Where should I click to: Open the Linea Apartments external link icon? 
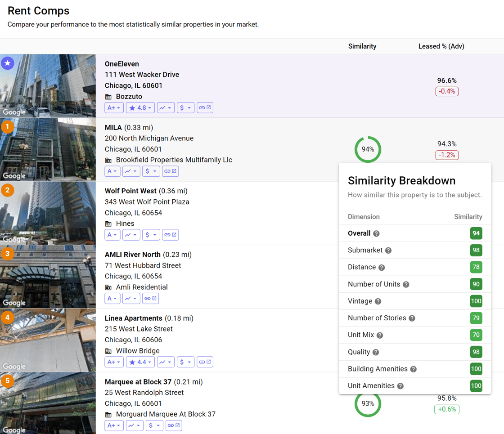pos(205,362)
